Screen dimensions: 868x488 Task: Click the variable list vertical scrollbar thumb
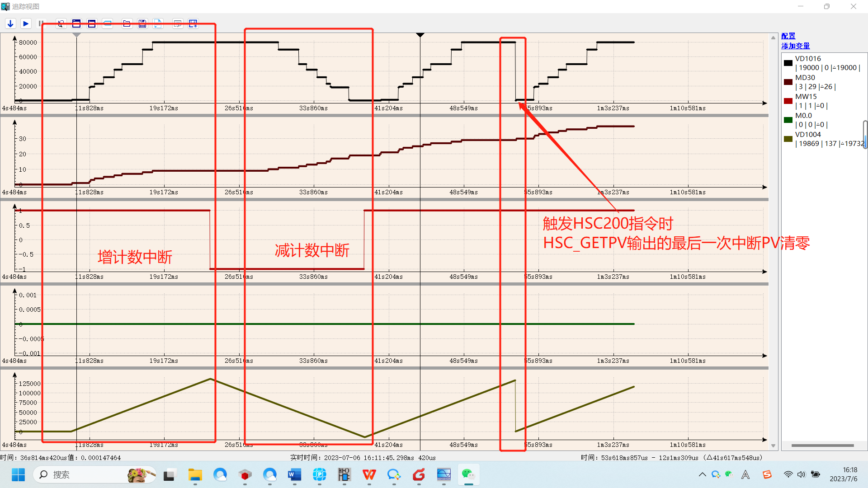pos(865,134)
